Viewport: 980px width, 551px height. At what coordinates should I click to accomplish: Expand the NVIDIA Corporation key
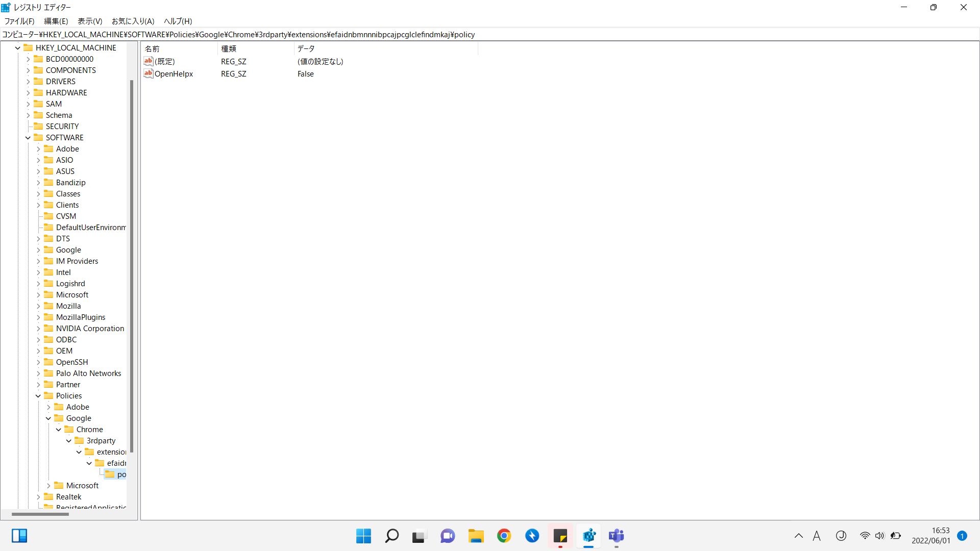tap(38, 328)
